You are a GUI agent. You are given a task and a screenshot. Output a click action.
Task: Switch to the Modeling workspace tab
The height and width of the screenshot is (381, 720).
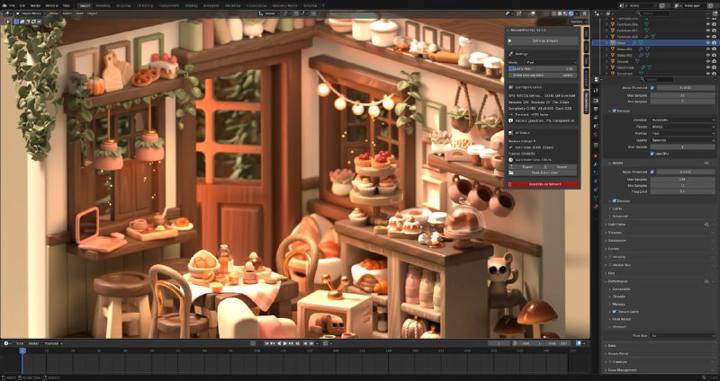103,6
